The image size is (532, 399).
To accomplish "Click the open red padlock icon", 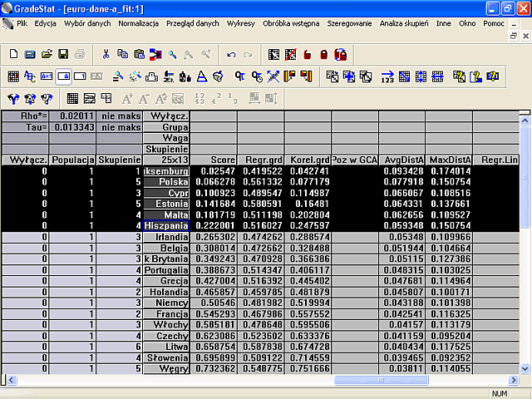I will click(308, 55).
